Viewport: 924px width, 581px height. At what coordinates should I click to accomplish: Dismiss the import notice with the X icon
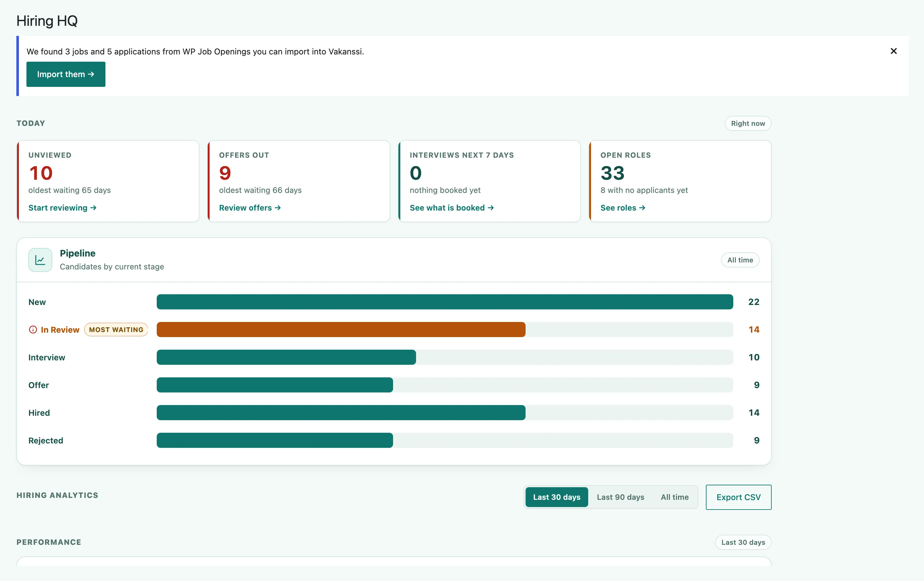point(893,51)
